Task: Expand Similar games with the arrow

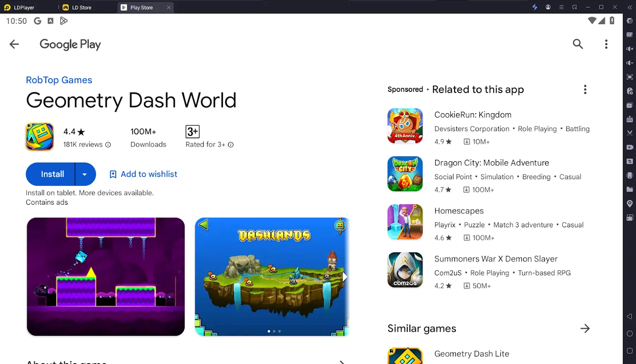Action: 585,329
